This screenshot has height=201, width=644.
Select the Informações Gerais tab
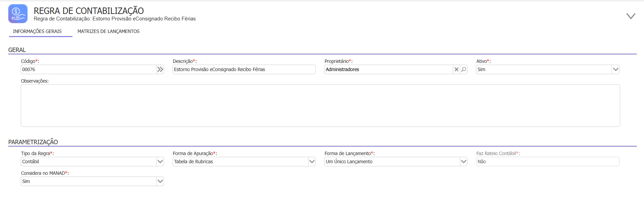[37, 31]
